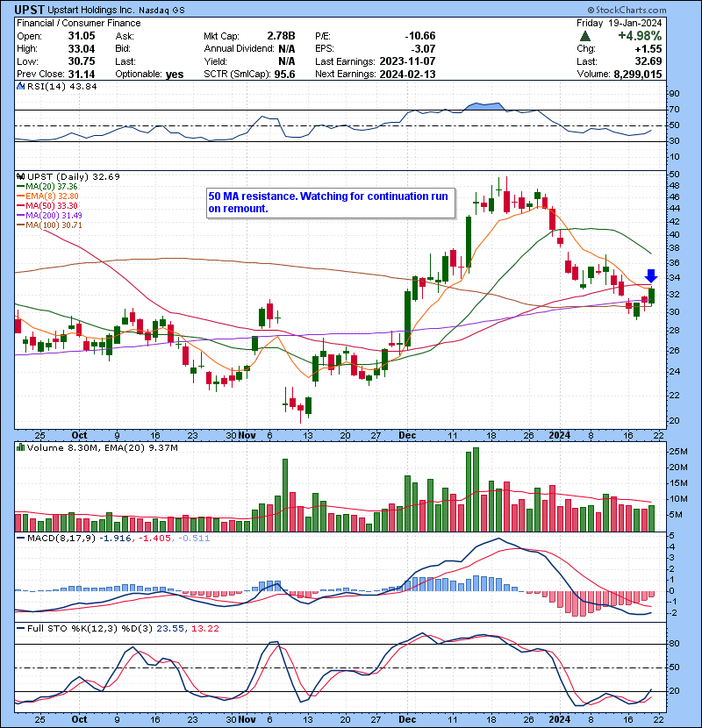Click the stochastic %K value 23.55
The image size is (702, 728).
coord(170,629)
